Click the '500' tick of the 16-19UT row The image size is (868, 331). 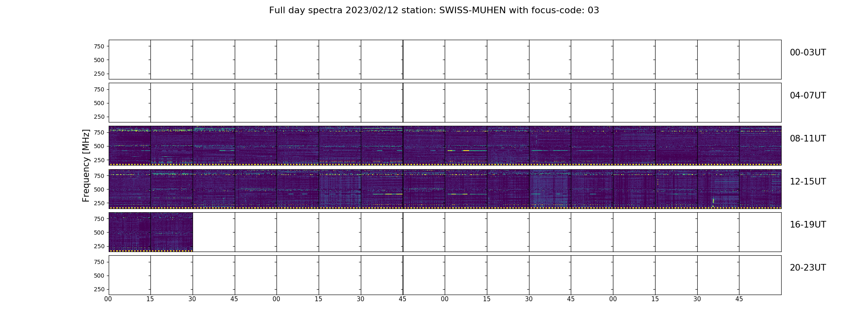(99, 233)
